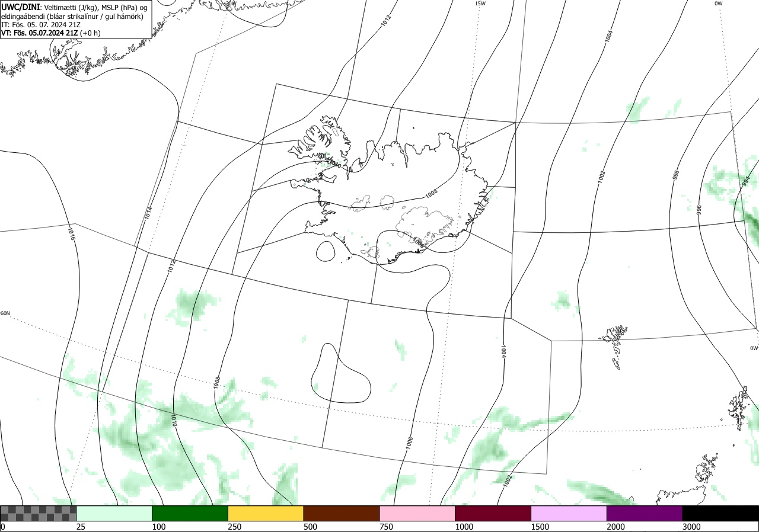Click the purple 2000–3000 legend swatch

click(x=645, y=513)
